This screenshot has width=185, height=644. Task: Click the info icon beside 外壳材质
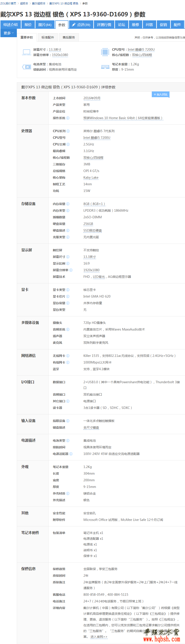pyautogui.click(x=68, y=493)
